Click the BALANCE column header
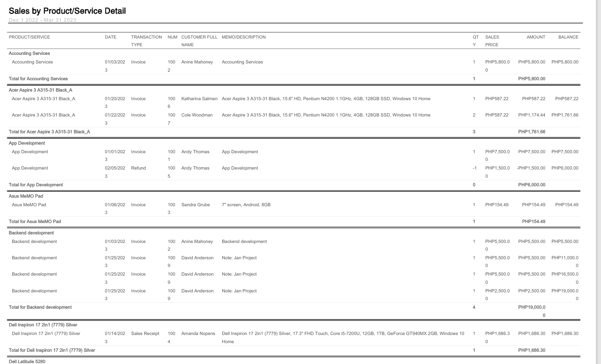 point(568,37)
